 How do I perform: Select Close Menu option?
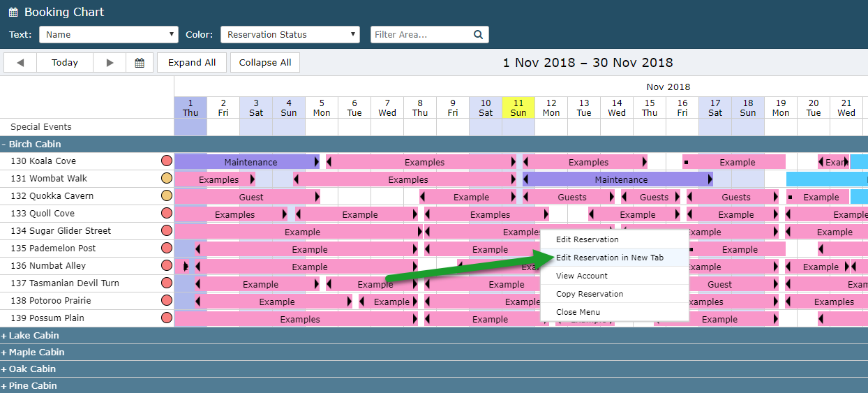pos(615,312)
